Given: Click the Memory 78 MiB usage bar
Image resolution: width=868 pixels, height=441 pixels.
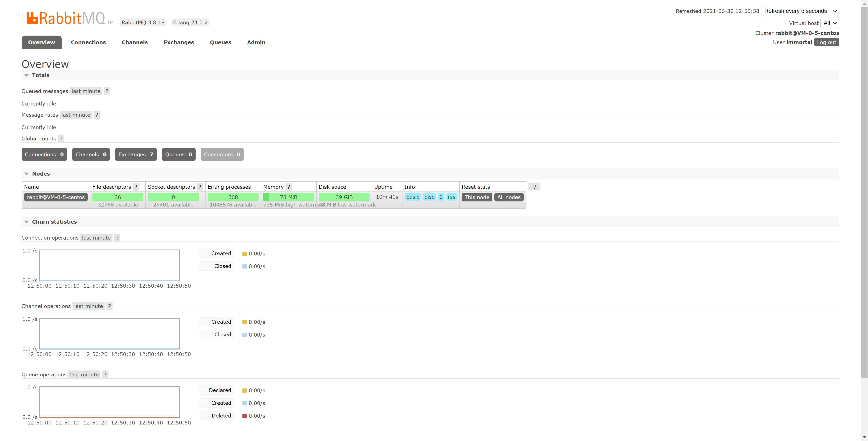Looking at the screenshot, I should point(288,197).
